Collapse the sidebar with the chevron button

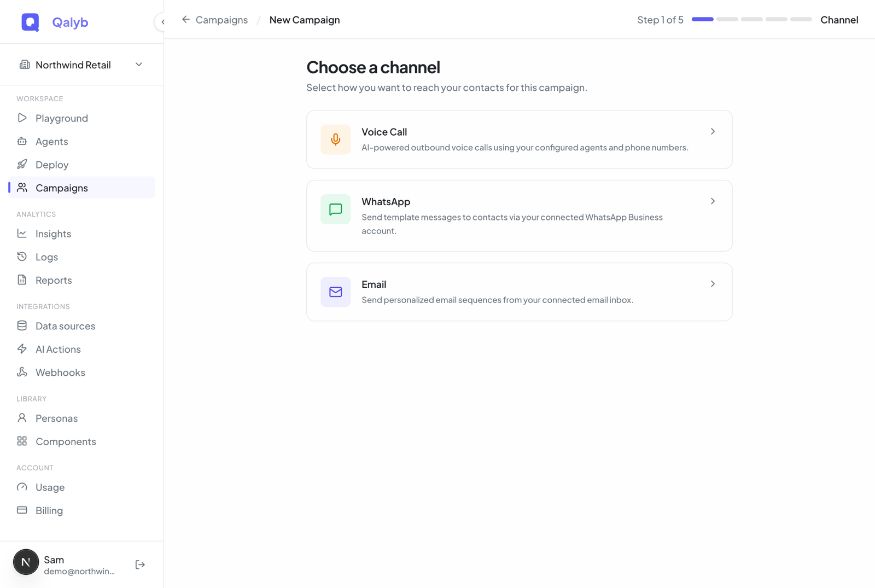162,22
